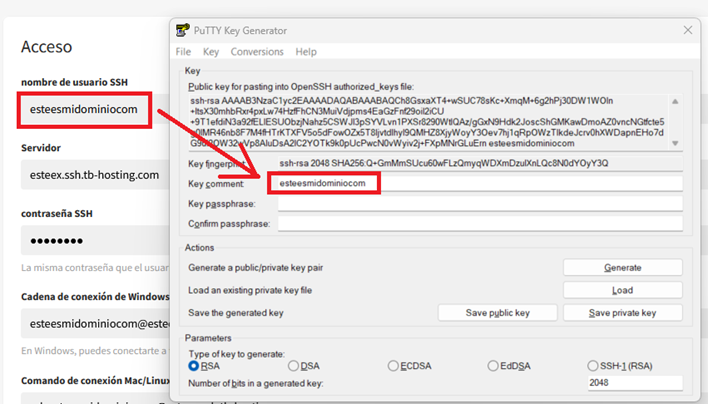Click the PuTTY Key Generator title bar icon

(x=182, y=29)
